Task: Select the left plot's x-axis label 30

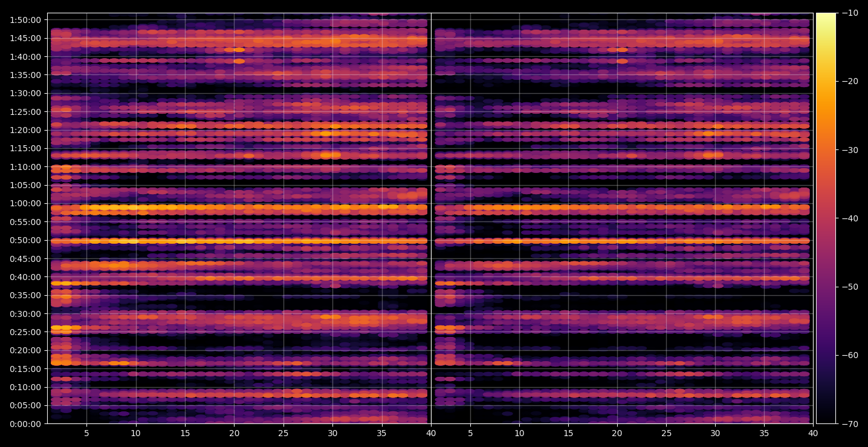Action: pyautogui.click(x=332, y=433)
